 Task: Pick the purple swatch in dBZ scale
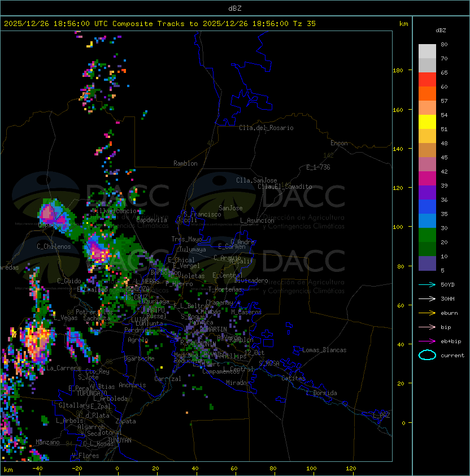point(427,192)
